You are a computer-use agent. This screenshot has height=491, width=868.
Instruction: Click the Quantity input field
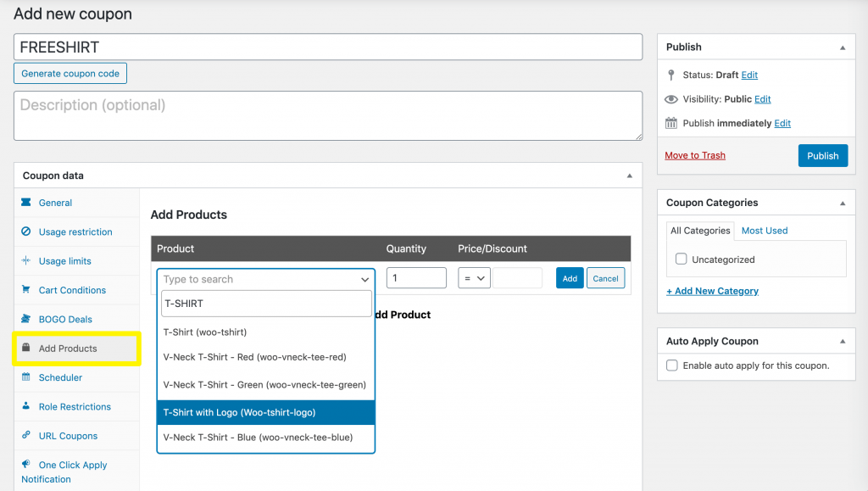(x=416, y=278)
